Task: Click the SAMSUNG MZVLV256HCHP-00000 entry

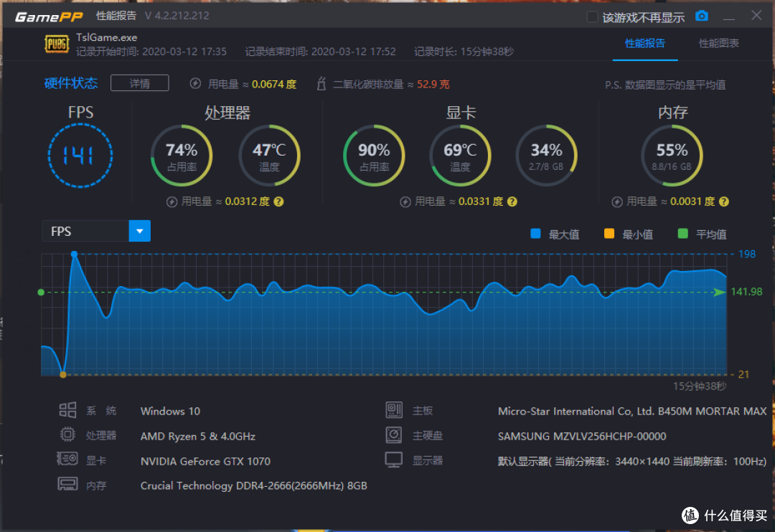Action: click(x=582, y=436)
